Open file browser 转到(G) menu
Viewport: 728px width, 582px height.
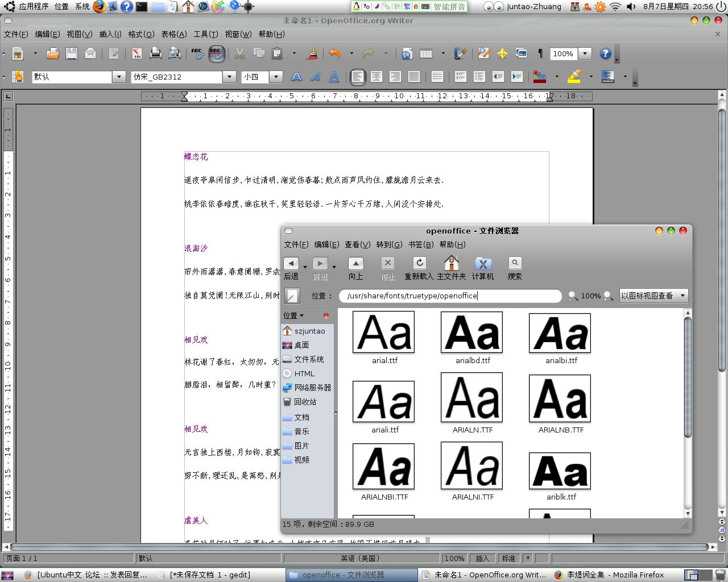click(x=389, y=244)
